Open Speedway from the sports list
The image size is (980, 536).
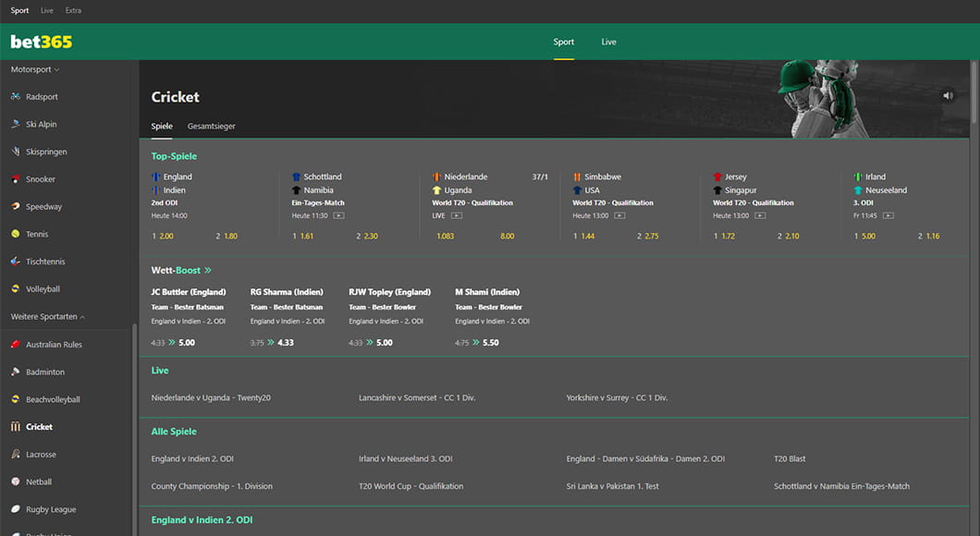click(x=43, y=207)
